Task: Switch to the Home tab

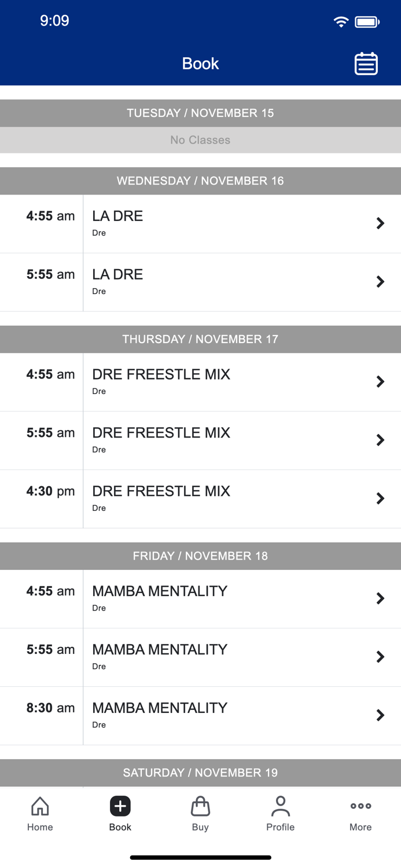Action: [39, 812]
